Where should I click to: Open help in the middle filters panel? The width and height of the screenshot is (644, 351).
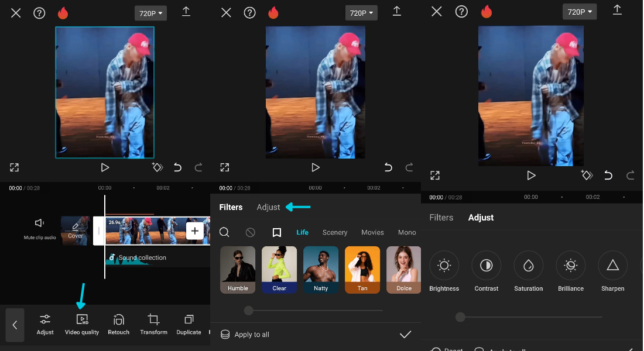pos(250,13)
